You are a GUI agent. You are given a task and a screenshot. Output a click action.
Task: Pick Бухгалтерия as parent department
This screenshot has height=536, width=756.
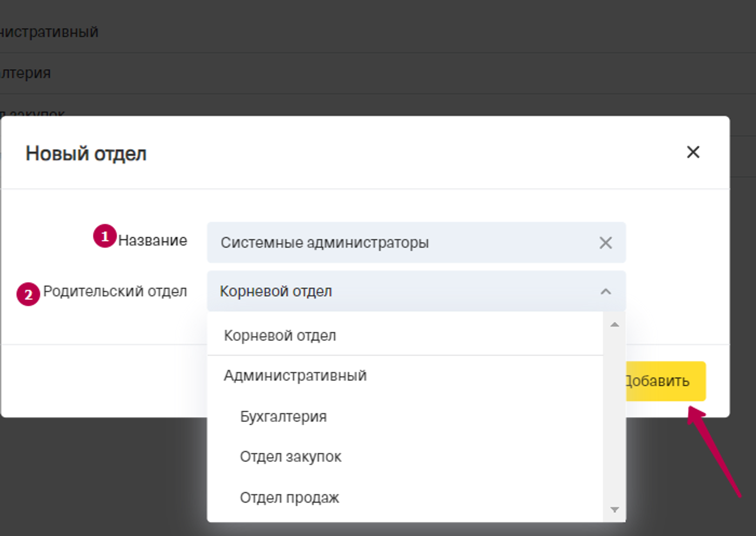tap(283, 417)
